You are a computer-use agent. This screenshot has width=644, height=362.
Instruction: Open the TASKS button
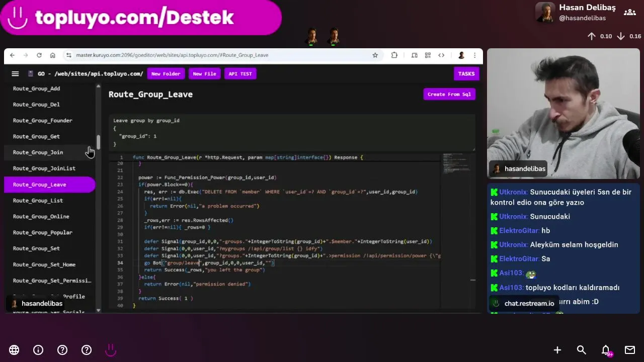pos(466,74)
